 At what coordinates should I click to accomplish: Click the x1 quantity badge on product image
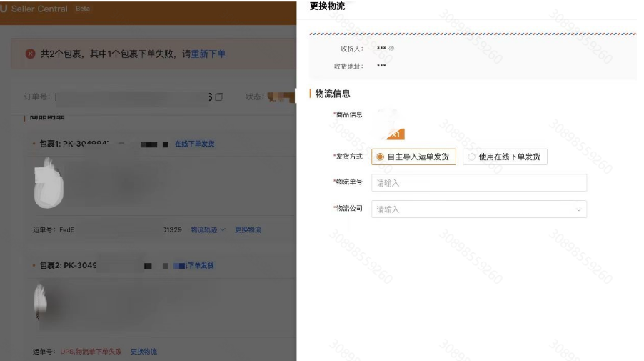click(396, 134)
